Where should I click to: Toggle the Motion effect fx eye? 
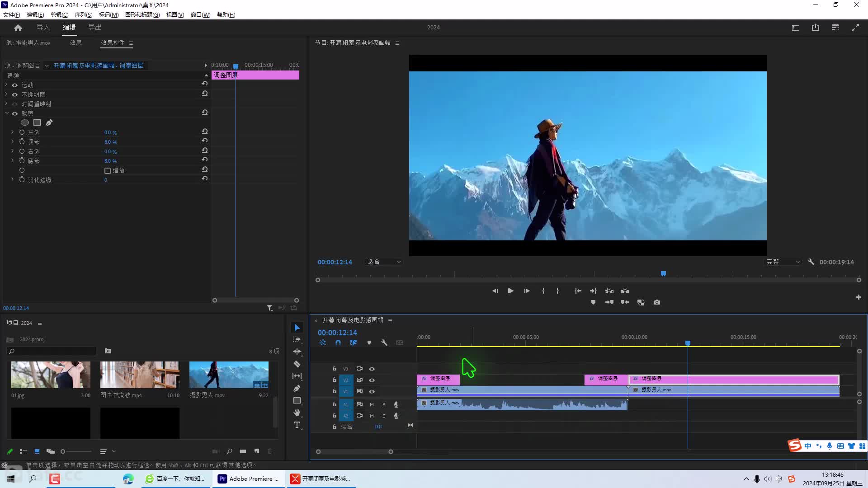(14, 85)
